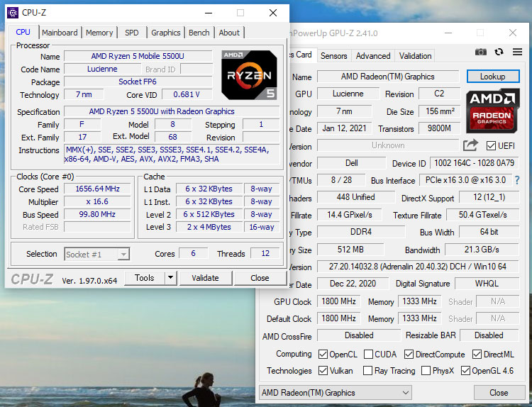Switch to the About tab in CPU-Z

click(229, 33)
